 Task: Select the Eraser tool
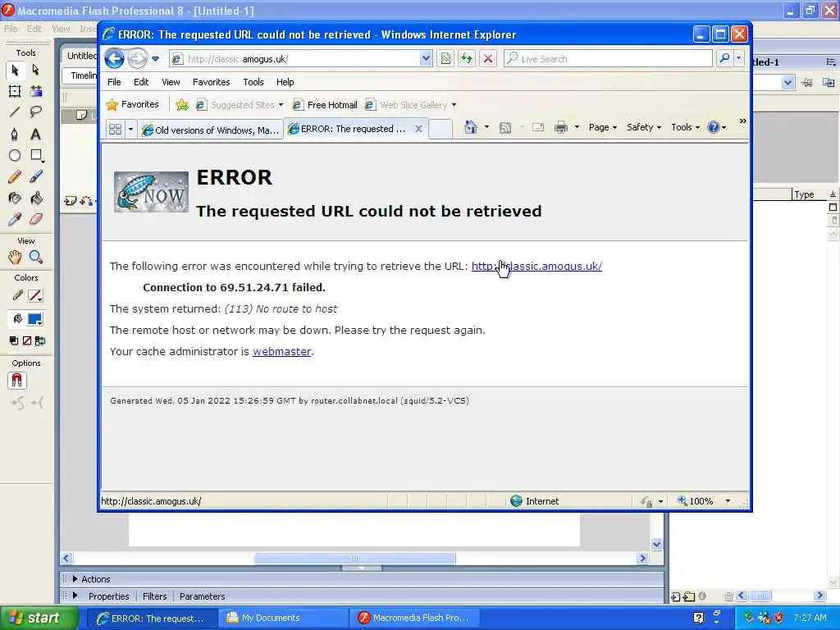(36, 219)
